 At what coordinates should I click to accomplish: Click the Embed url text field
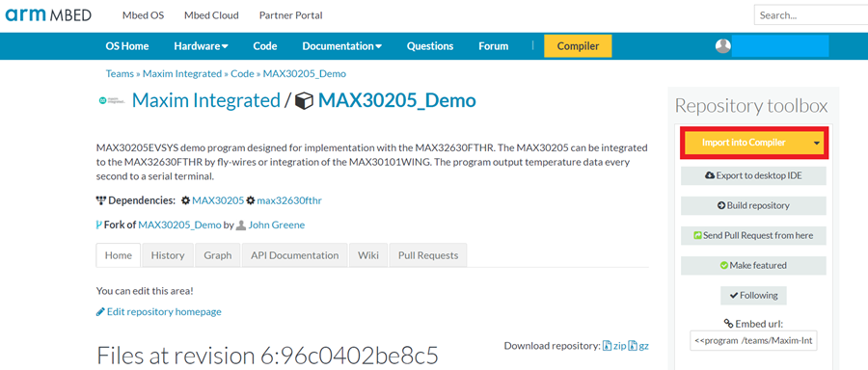pos(753,341)
